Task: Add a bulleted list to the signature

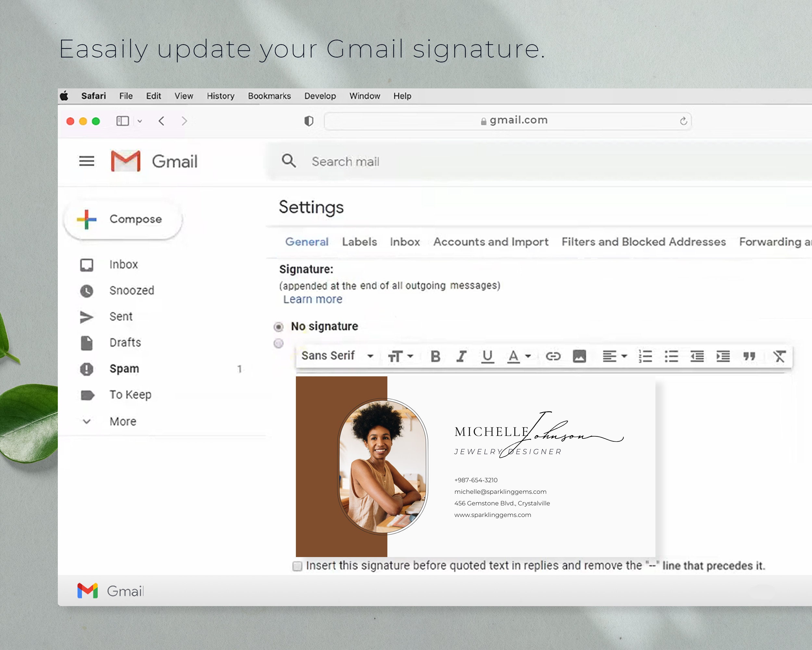Action: 672,357
